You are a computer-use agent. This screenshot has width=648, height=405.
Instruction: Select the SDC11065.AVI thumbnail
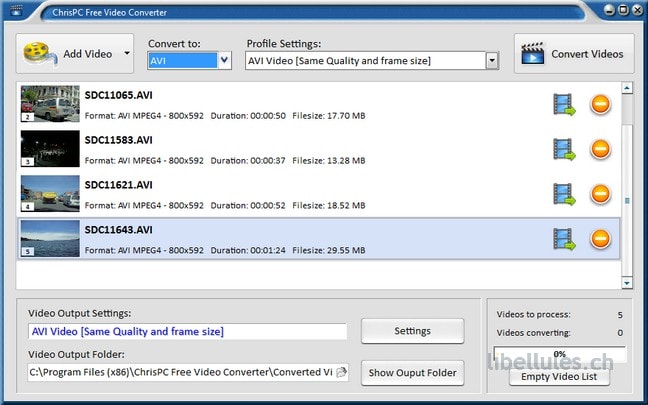(x=50, y=104)
